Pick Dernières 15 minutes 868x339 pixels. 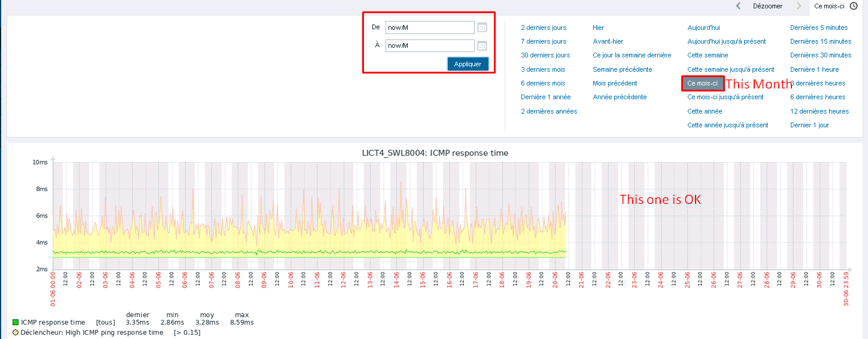[x=821, y=41]
